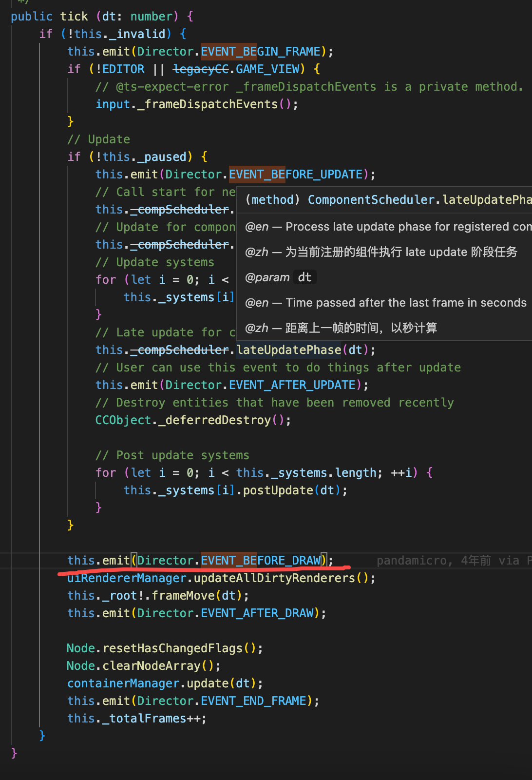Click 'EVENT_END_FRAME' constant
The height and width of the screenshot is (780, 532).
click(x=253, y=701)
